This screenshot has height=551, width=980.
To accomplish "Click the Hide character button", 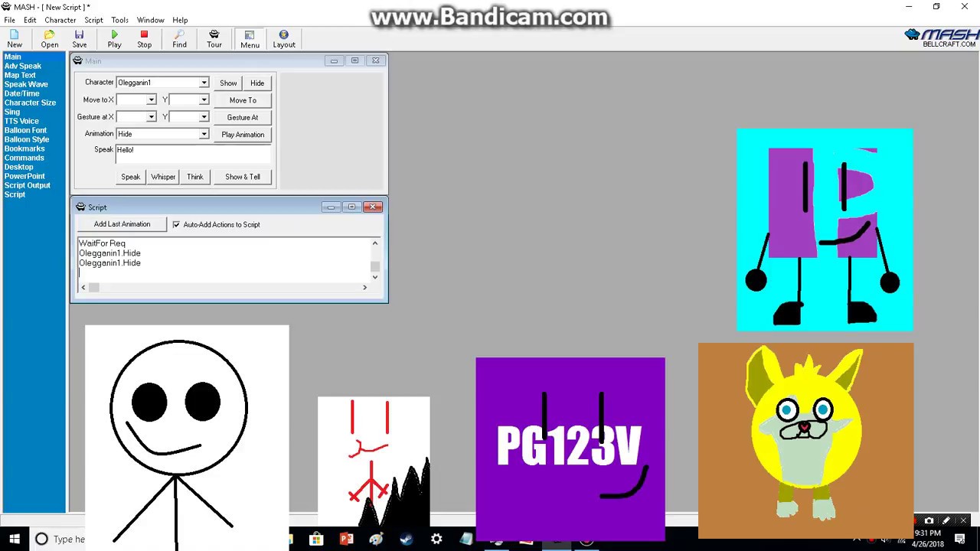I will pos(257,83).
